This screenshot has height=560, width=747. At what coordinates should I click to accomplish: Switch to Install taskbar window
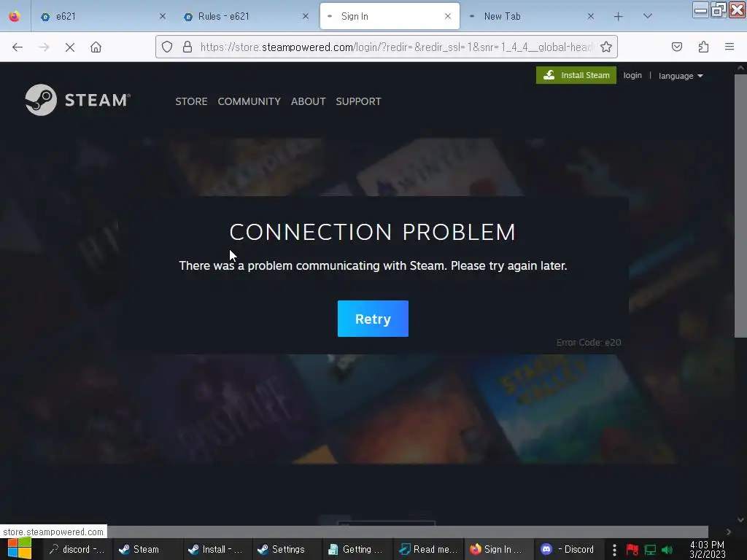point(217,549)
